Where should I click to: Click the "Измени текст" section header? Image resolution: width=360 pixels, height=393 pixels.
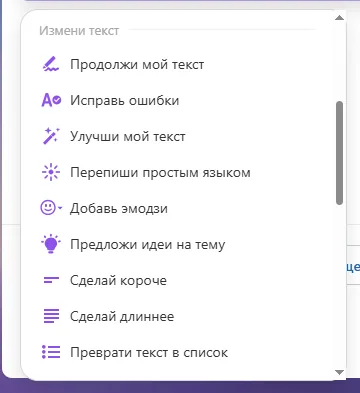pyautogui.click(x=79, y=31)
